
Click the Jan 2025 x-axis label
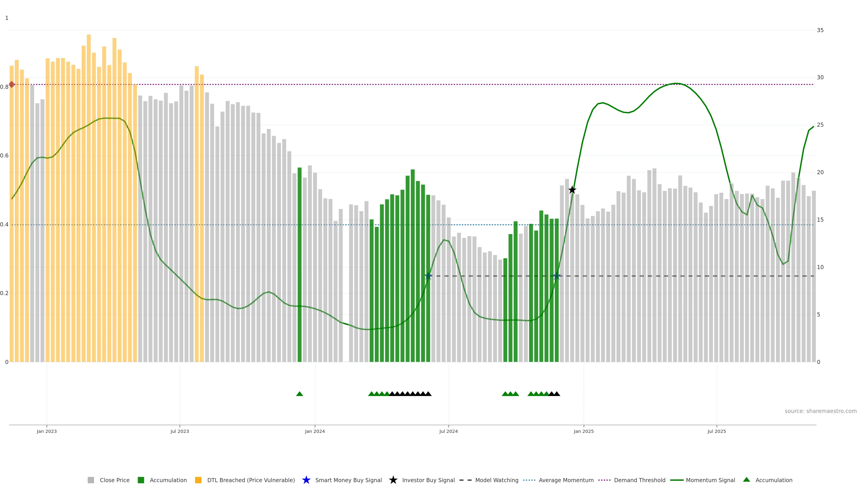tap(584, 431)
